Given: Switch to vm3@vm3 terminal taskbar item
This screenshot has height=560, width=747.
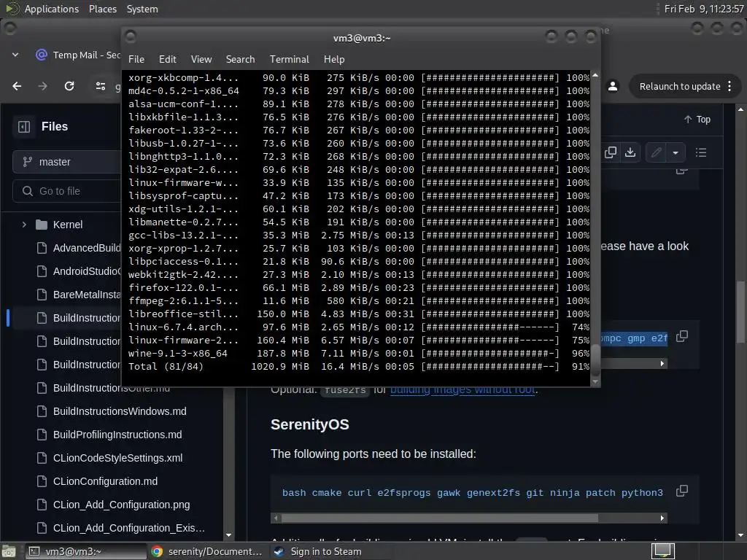Looking at the screenshot, I should pyautogui.click(x=86, y=551).
